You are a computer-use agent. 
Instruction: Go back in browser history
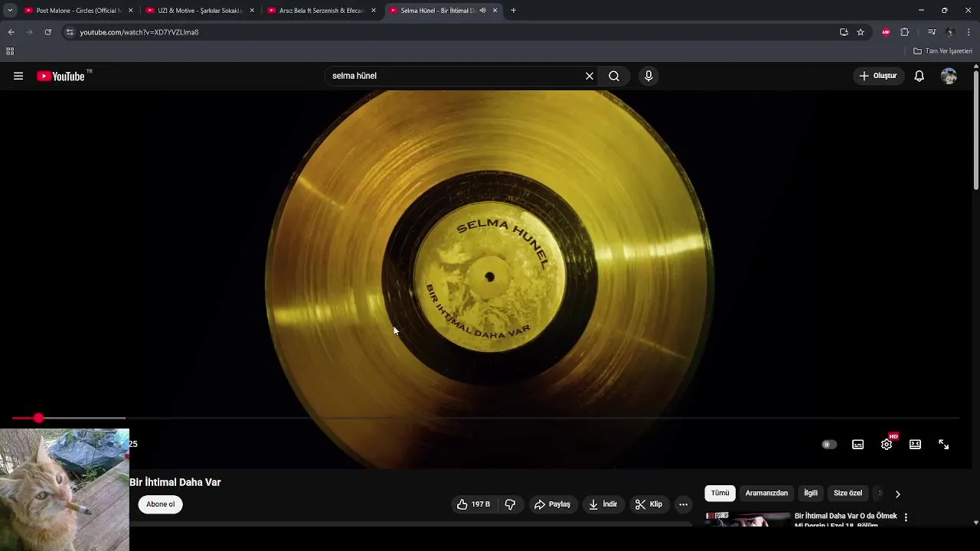tap(11, 32)
